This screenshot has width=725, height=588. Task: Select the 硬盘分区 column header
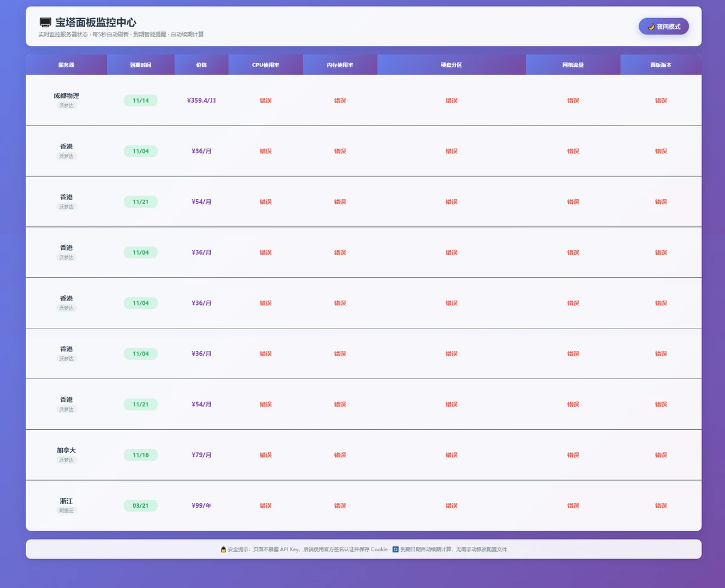tap(451, 65)
